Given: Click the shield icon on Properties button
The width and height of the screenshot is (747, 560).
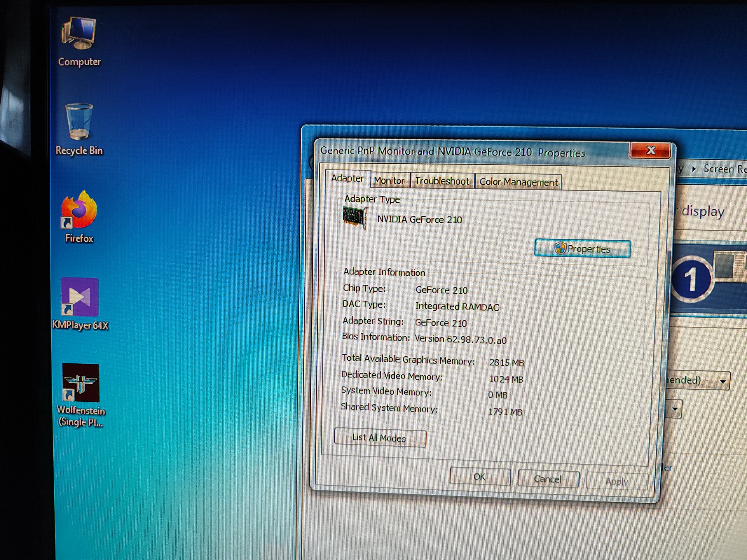Looking at the screenshot, I should [560, 249].
